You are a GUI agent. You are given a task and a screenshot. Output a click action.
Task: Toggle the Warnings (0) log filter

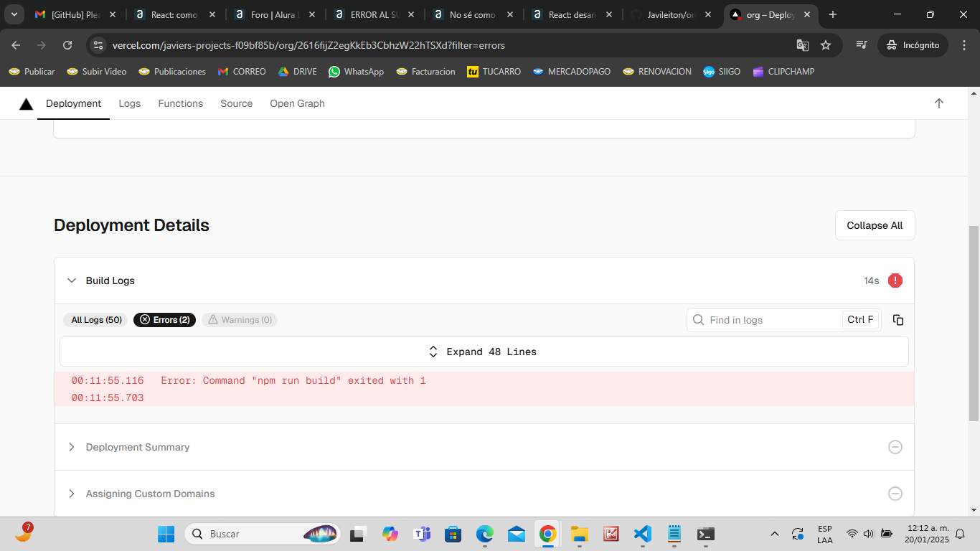(x=240, y=320)
